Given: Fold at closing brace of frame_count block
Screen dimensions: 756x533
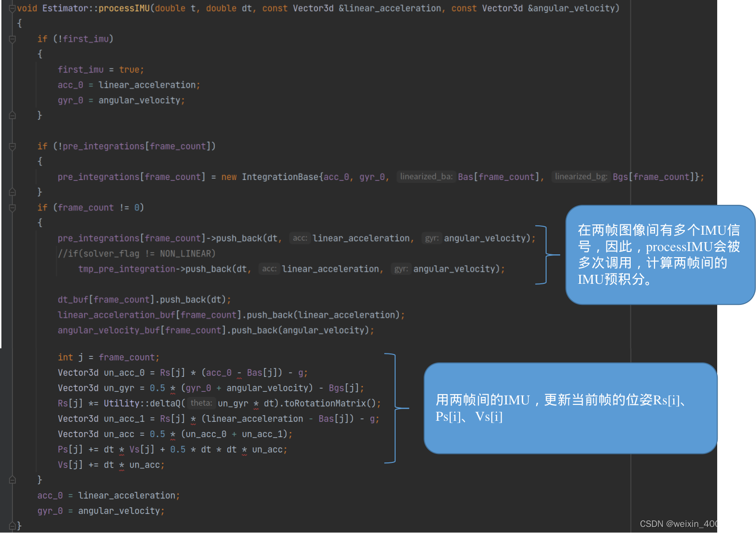Looking at the screenshot, I should (13, 480).
